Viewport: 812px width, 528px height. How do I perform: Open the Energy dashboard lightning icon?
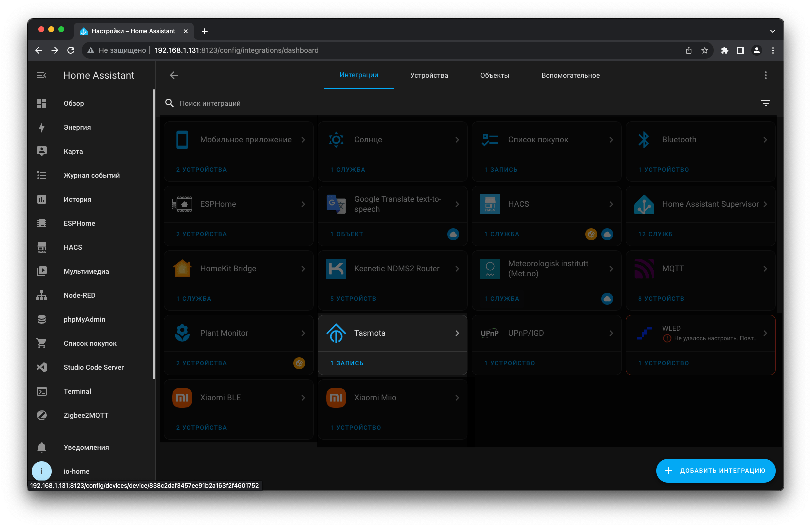(x=42, y=127)
